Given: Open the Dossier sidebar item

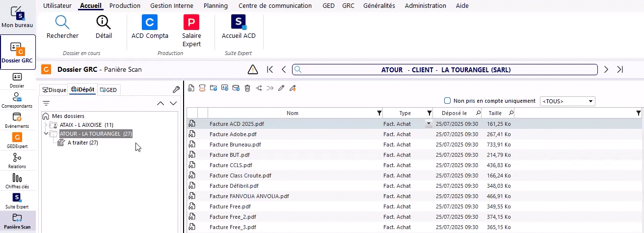Looking at the screenshot, I should click(x=17, y=80).
